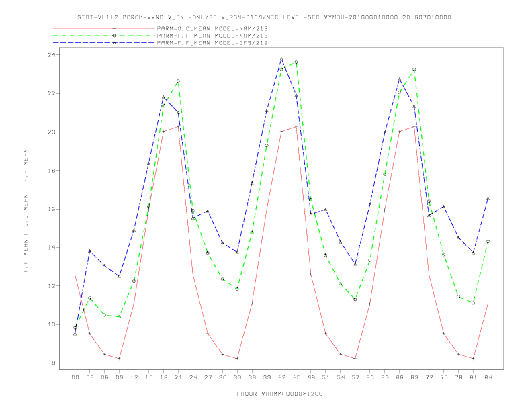Click x-axis tick label 24
The width and height of the screenshot is (532, 411).
pyautogui.click(x=193, y=377)
